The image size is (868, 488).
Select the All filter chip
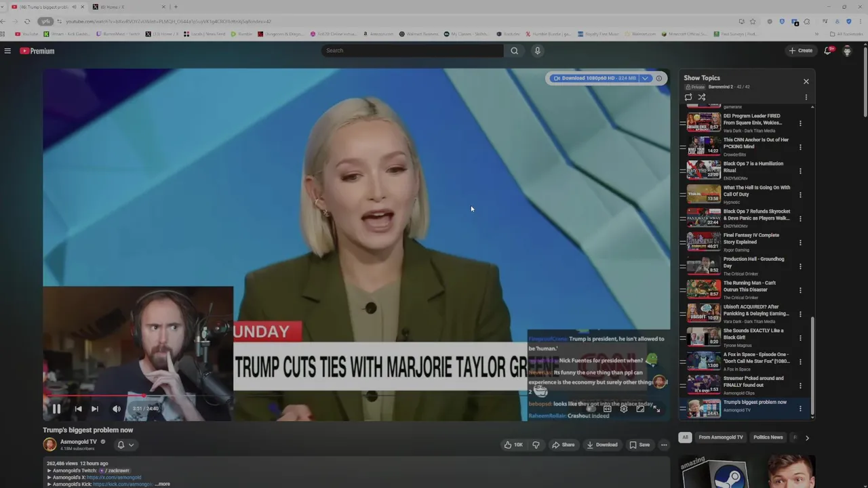tap(685, 438)
